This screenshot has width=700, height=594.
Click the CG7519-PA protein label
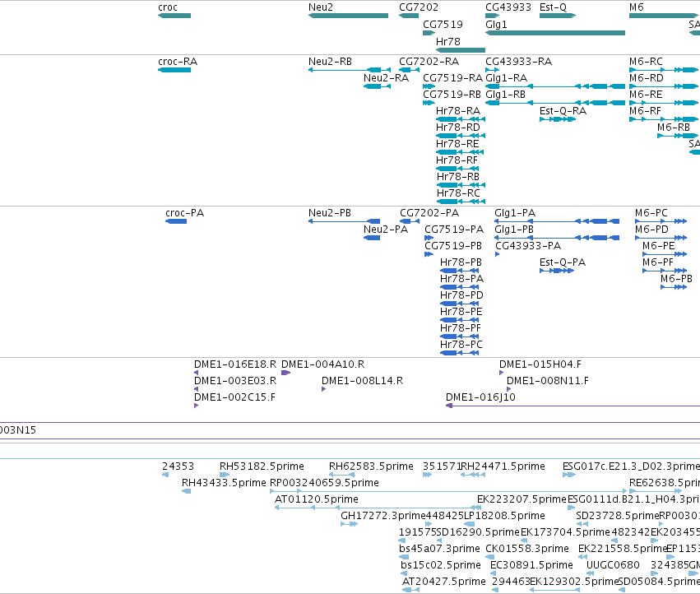tap(453, 229)
